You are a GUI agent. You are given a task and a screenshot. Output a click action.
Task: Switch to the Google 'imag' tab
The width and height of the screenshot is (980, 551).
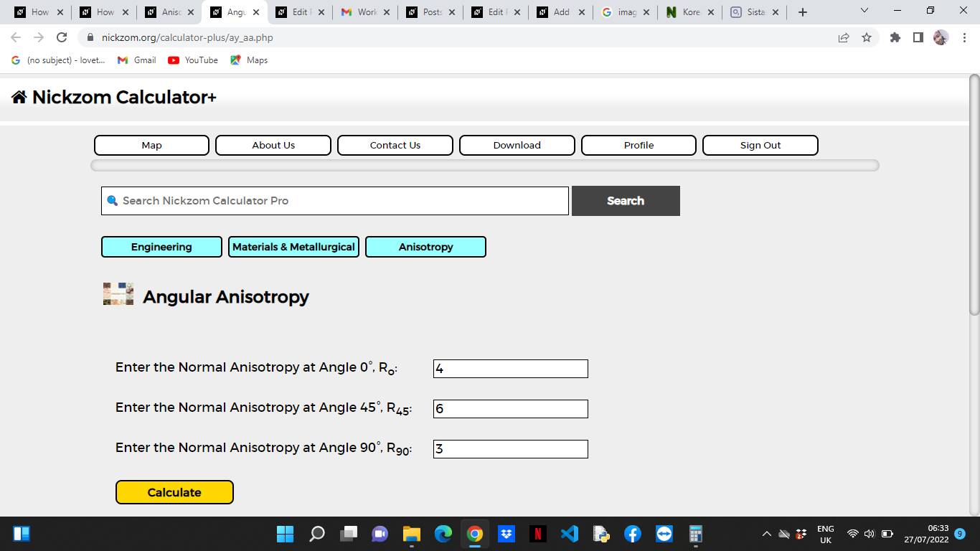[x=626, y=12]
